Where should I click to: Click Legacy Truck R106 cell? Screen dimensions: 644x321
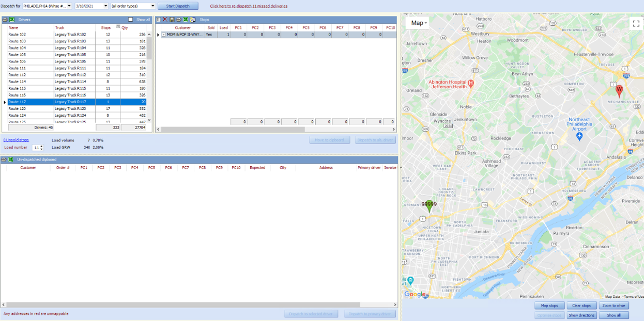click(74, 61)
